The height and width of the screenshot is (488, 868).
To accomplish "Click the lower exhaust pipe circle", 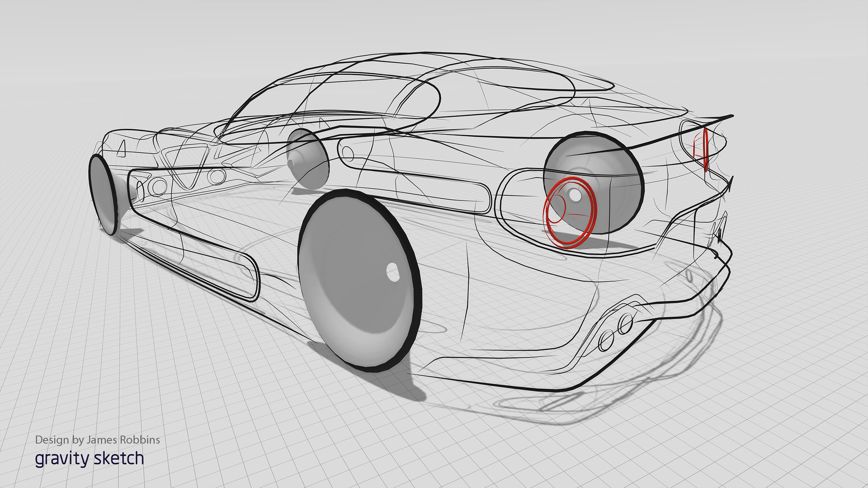I will pyautogui.click(x=606, y=340).
